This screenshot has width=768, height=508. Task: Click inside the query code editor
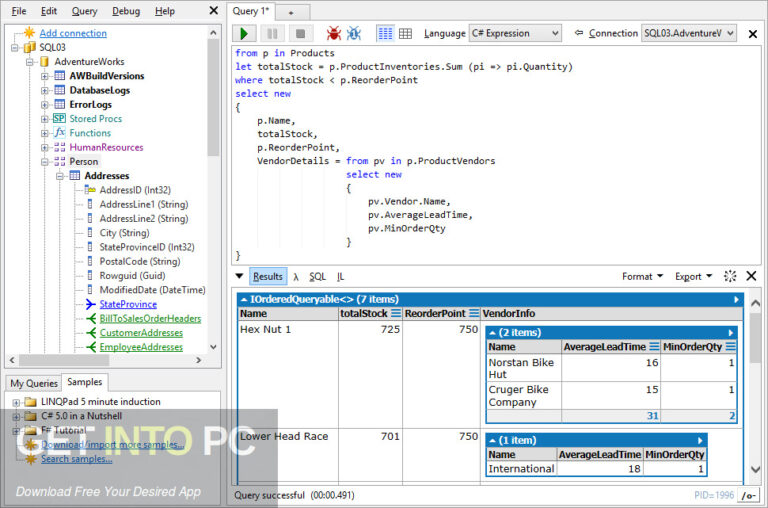point(496,154)
